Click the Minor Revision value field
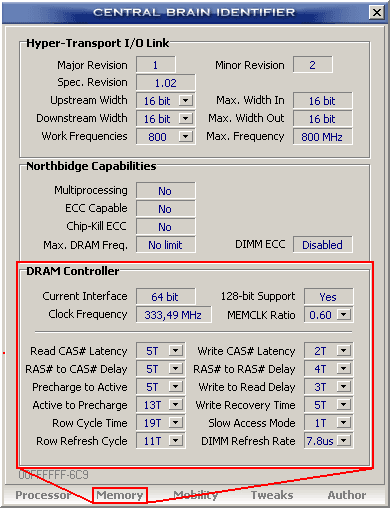The width and height of the screenshot is (390, 508). [313, 65]
